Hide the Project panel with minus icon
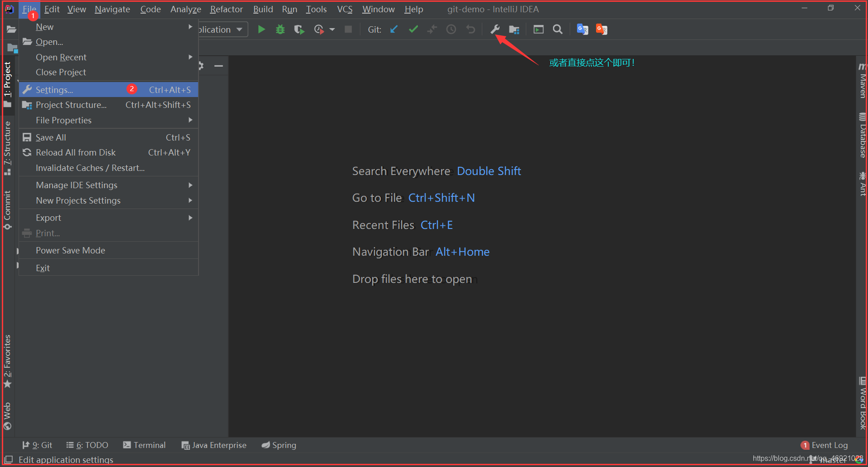868x467 pixels. coord(219,66)
